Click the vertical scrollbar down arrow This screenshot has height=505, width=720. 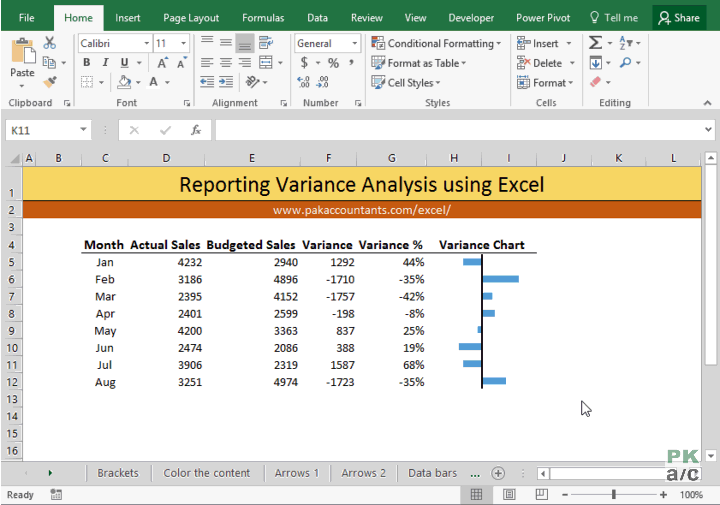click(x=710, y=455)
